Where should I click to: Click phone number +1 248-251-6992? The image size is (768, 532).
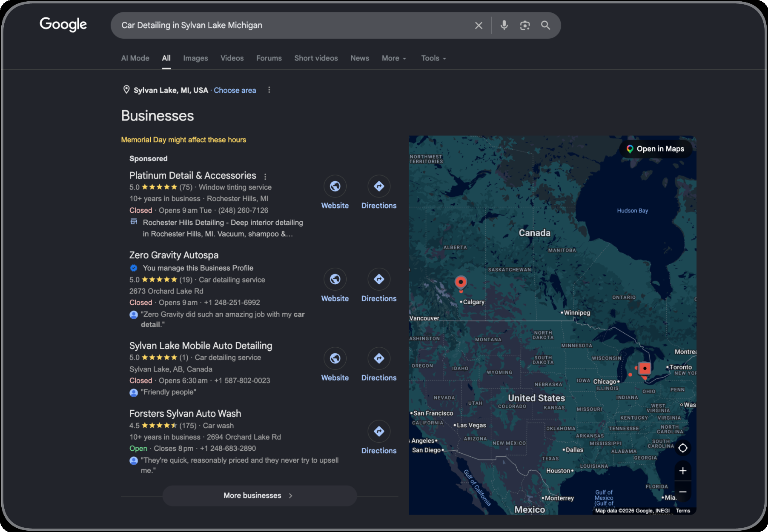point(232,303)
